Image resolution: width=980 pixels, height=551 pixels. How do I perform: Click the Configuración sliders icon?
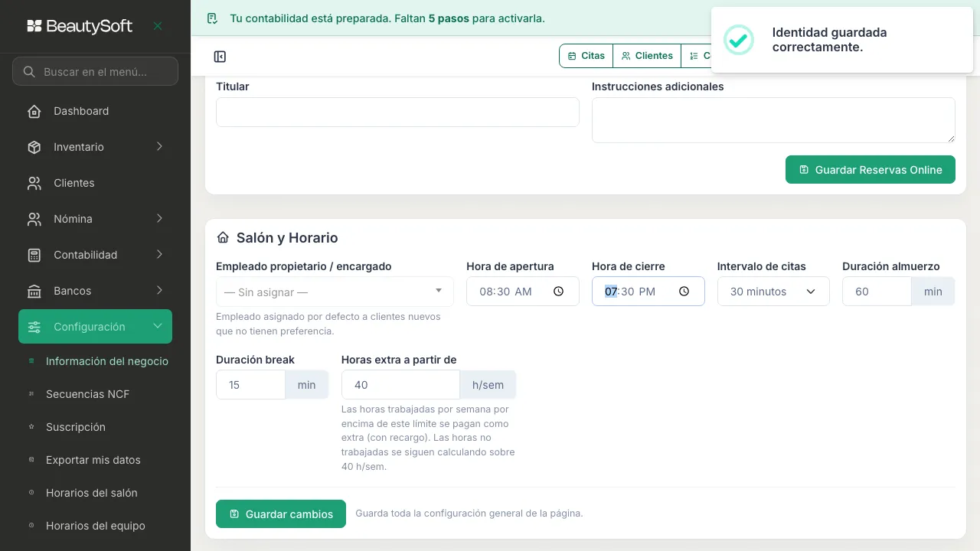pyautogui.click(x=34, y=327)
